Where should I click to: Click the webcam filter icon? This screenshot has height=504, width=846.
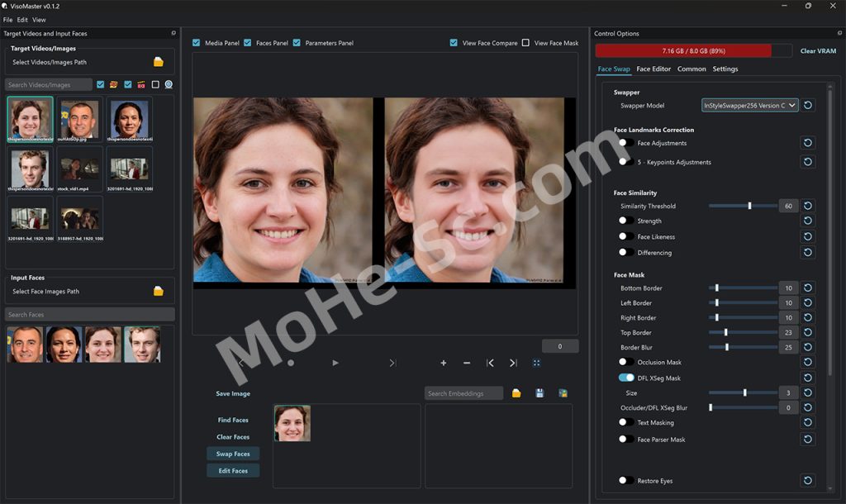click(x=169, y=84)
